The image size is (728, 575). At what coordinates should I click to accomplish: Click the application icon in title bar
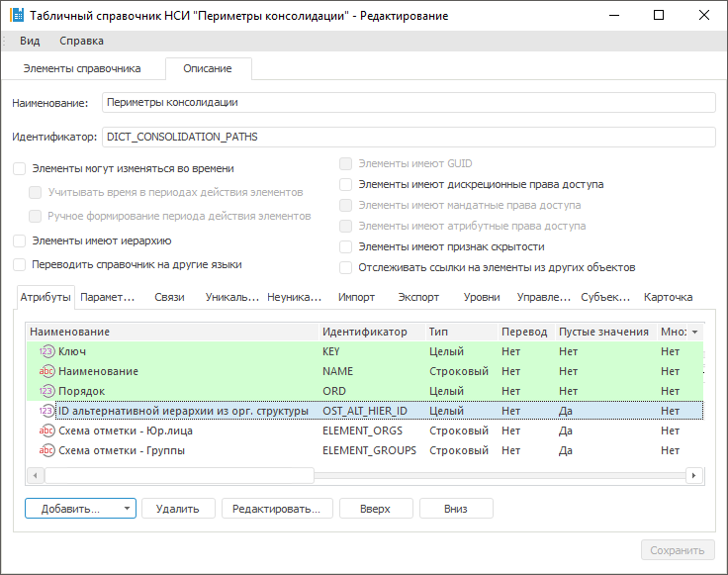[x=16, y=16]
